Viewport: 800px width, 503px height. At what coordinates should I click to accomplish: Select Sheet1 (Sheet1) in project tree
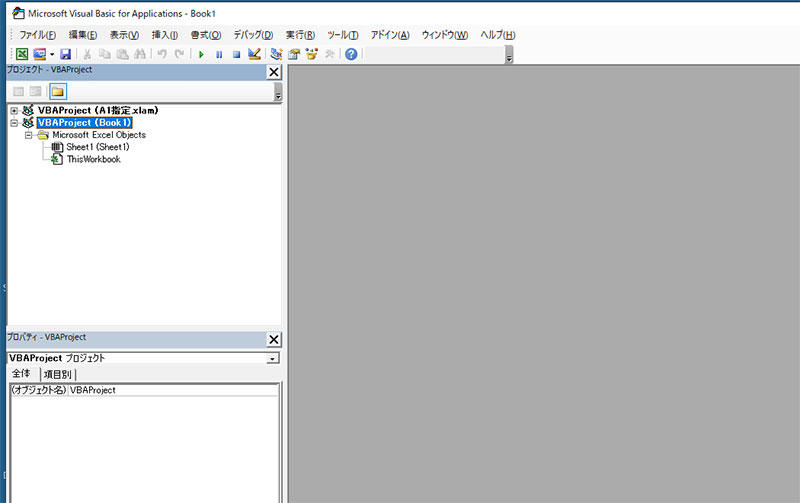click(97, 147)
